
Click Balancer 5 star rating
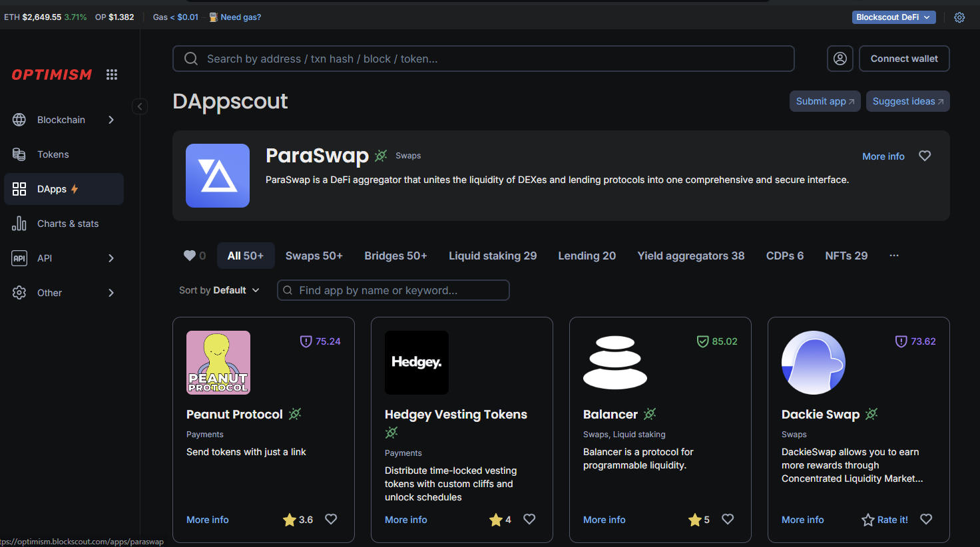point(698,520)
